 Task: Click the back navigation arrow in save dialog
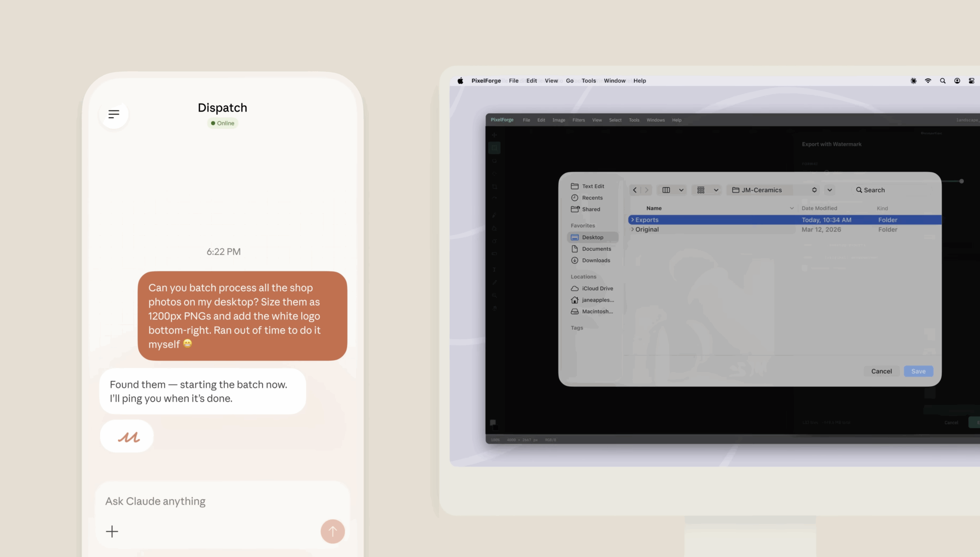(x=635, y=190)
